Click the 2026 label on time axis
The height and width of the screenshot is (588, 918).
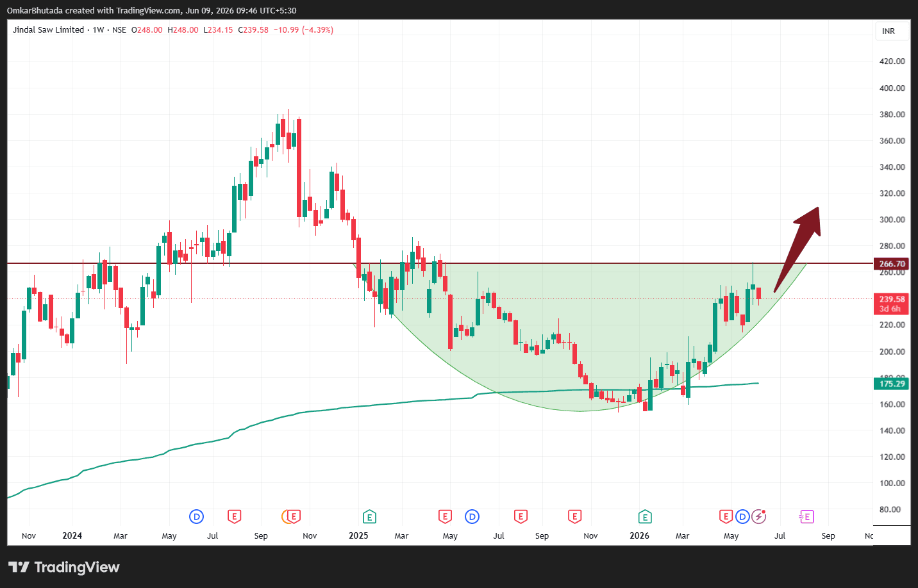point(639,535)
